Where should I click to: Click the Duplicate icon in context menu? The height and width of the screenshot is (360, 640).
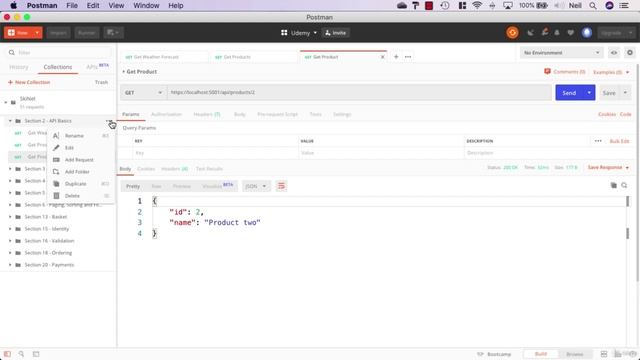[x=56, y=184]
